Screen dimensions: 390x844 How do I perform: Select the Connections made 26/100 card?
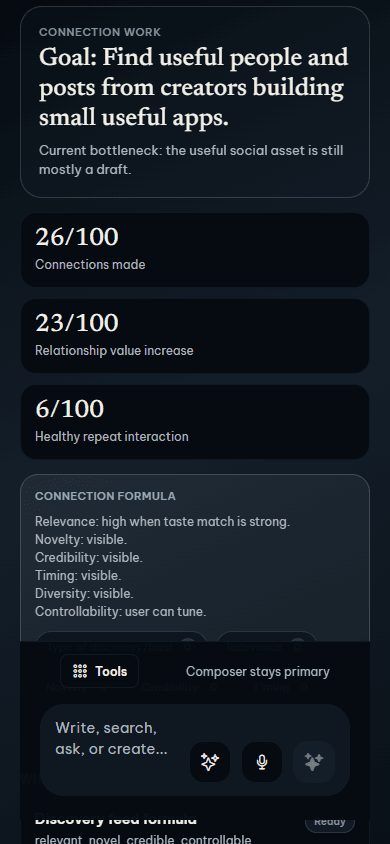coord(195,250)
